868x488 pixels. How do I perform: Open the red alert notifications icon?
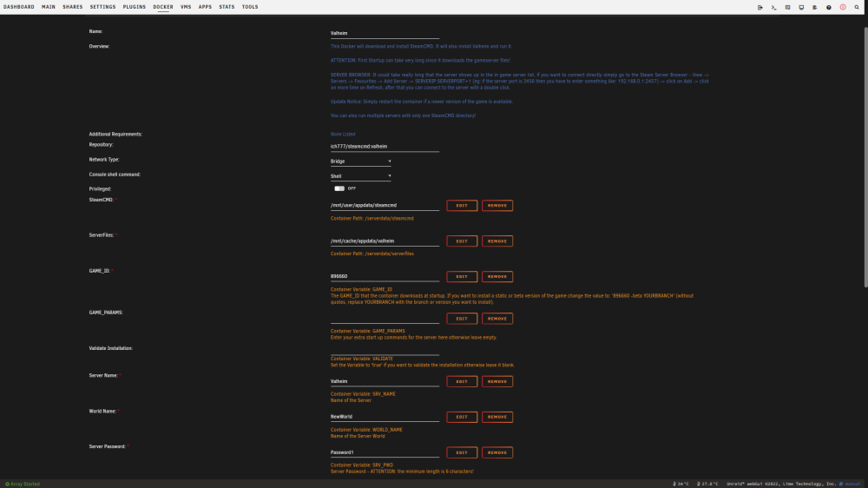[843, 7]
